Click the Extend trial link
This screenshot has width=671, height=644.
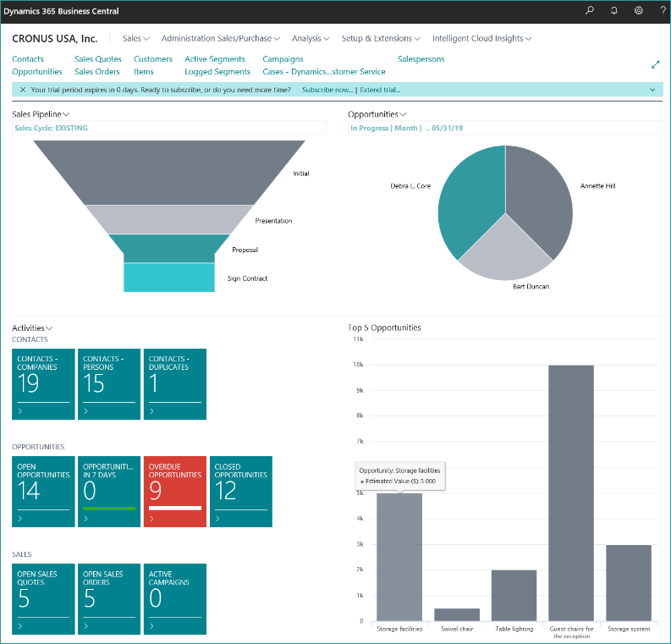[x=380, y=90]
